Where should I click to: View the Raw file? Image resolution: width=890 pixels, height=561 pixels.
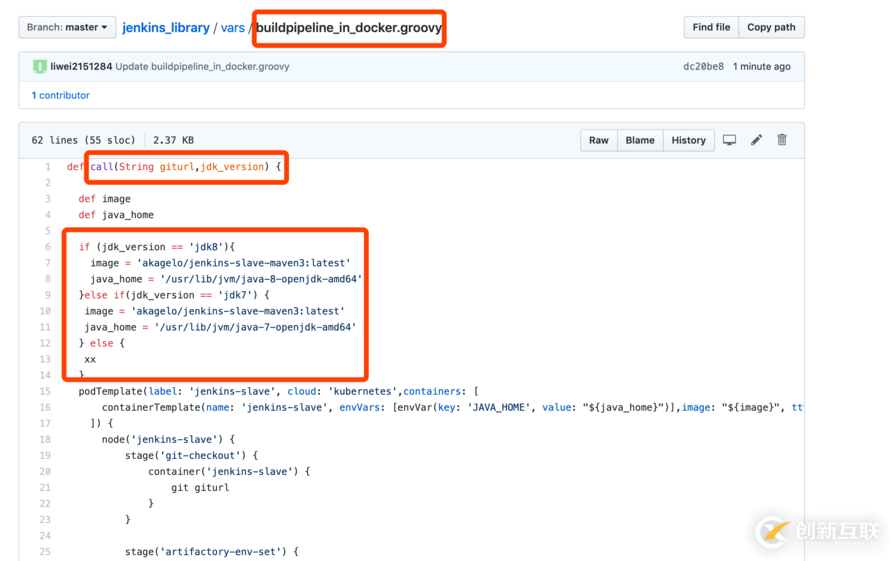[599, 140]
